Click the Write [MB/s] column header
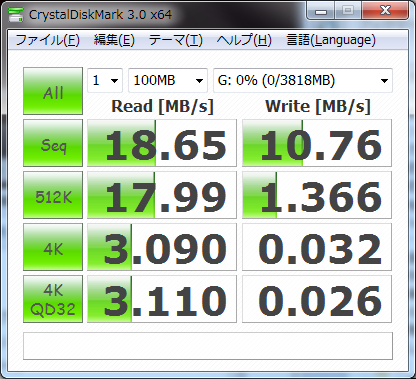Viewport: 416px width, 379px height. [x=318, y=107]
